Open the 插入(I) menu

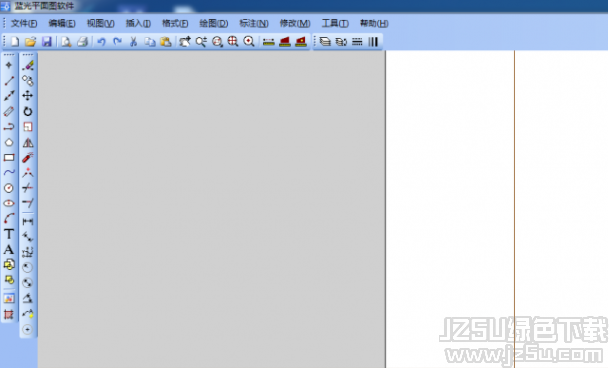138,23
